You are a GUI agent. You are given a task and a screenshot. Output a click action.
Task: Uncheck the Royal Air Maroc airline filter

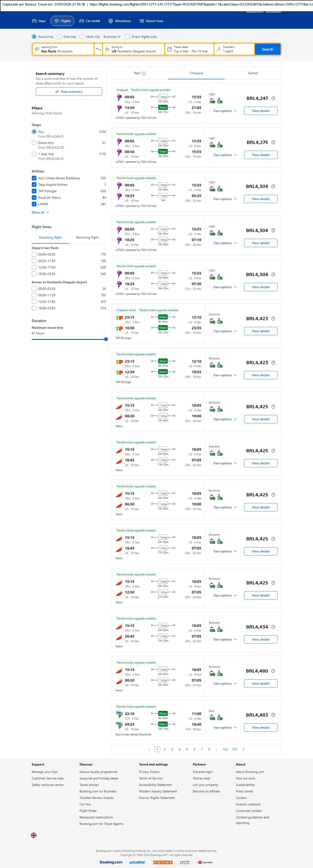[x=34, y=198]
